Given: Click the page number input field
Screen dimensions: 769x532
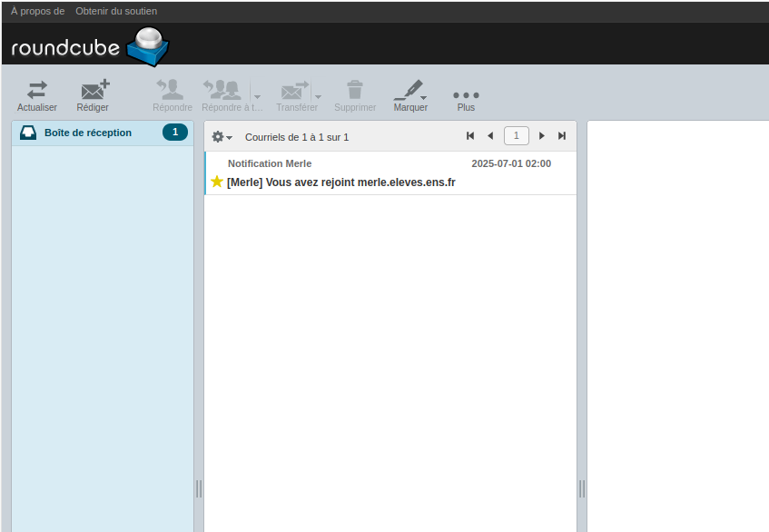Looking at the screenshot, I should [517, 136].
